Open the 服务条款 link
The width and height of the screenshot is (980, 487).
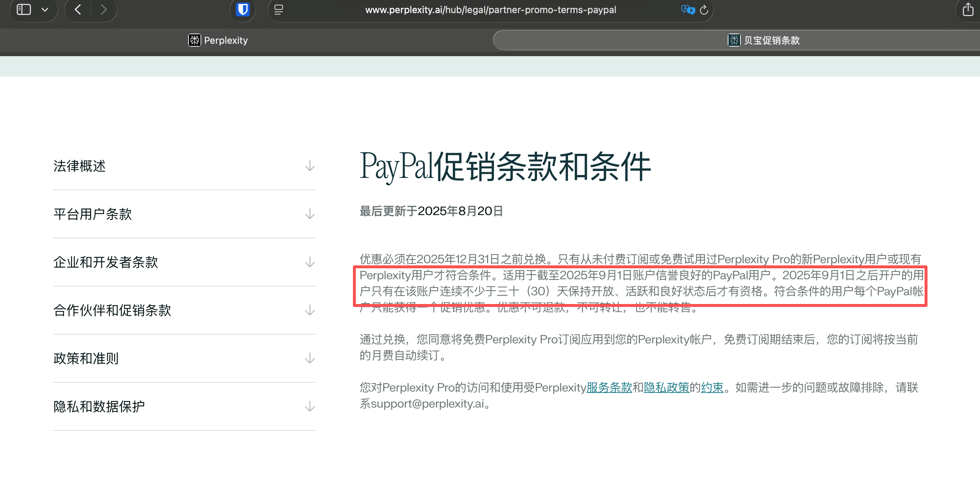click(x=609, y=387)
